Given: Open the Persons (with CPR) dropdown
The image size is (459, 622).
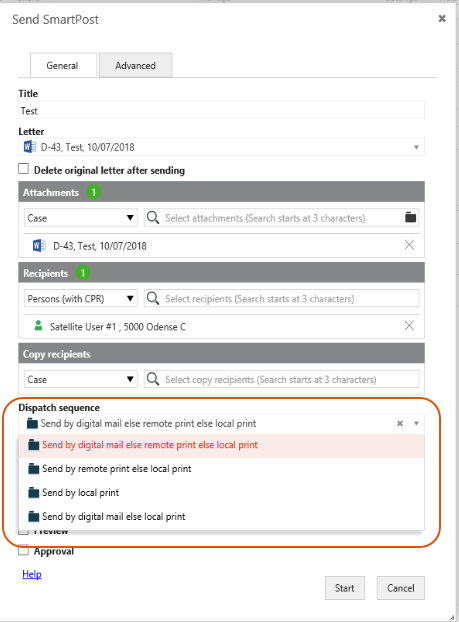Looking at the screenshot, I should click(x=81, y=298).
